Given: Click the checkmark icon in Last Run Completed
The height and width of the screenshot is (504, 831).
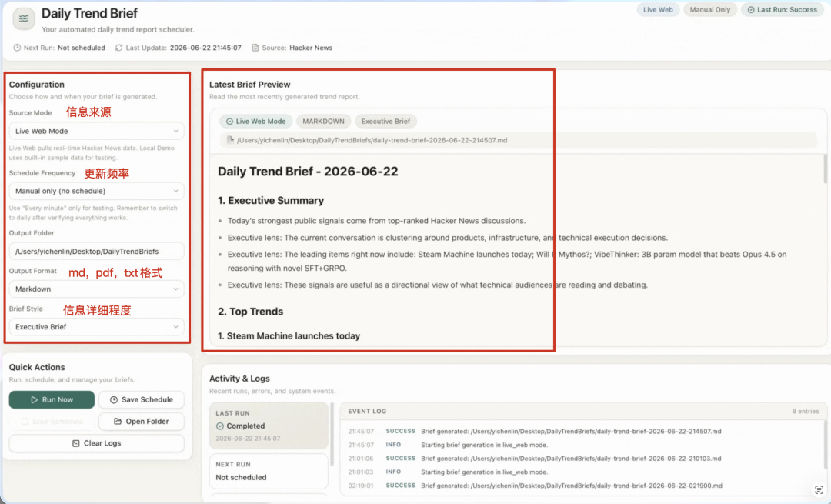Looking at the screenshot, I should click(x=220, y=426).
